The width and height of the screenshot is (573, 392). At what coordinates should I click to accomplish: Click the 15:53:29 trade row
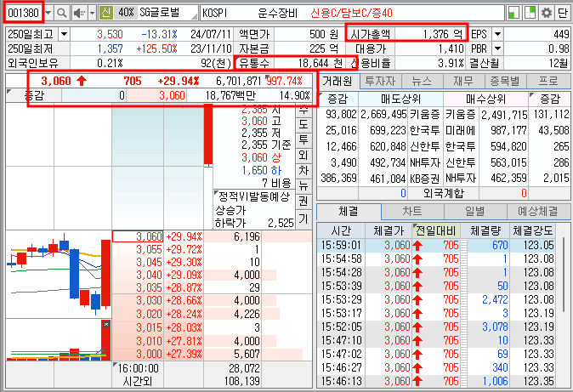click(x=436, y=299)
